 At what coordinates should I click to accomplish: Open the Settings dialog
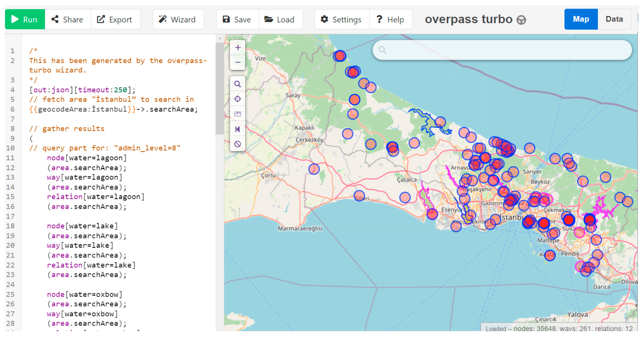point(341,19)
